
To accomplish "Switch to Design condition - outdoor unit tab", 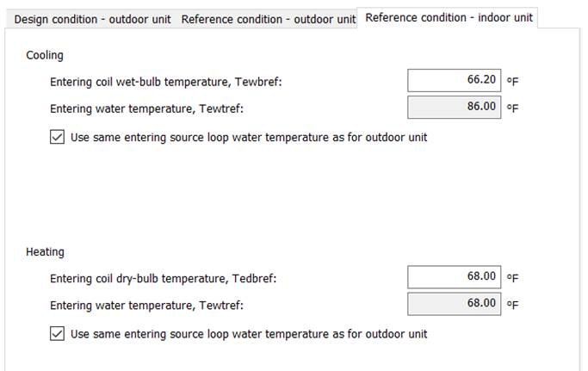I will pyautogui.click(x=93, y=19).
